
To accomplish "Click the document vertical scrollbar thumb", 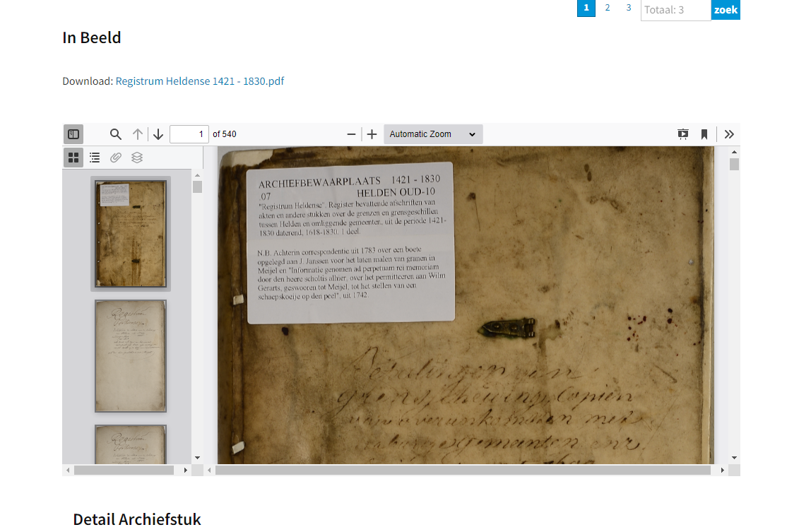I will click(x=734, y=164).
